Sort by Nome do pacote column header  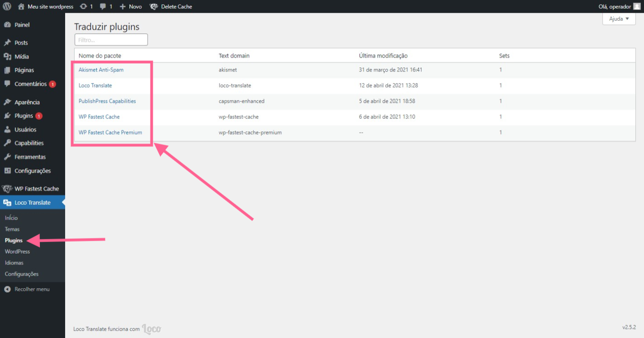click(x=100, y=56)
